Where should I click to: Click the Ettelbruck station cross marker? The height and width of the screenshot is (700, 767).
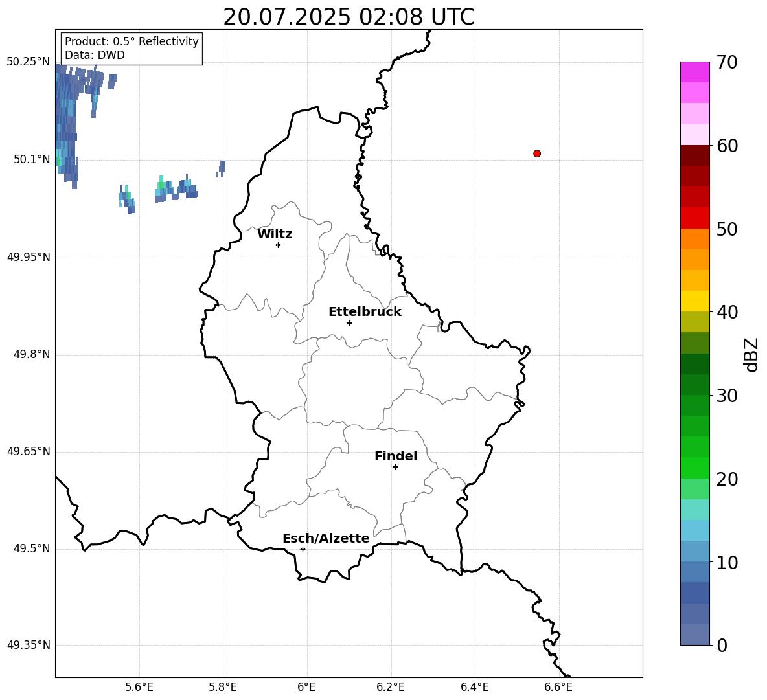tap(349, 322)
